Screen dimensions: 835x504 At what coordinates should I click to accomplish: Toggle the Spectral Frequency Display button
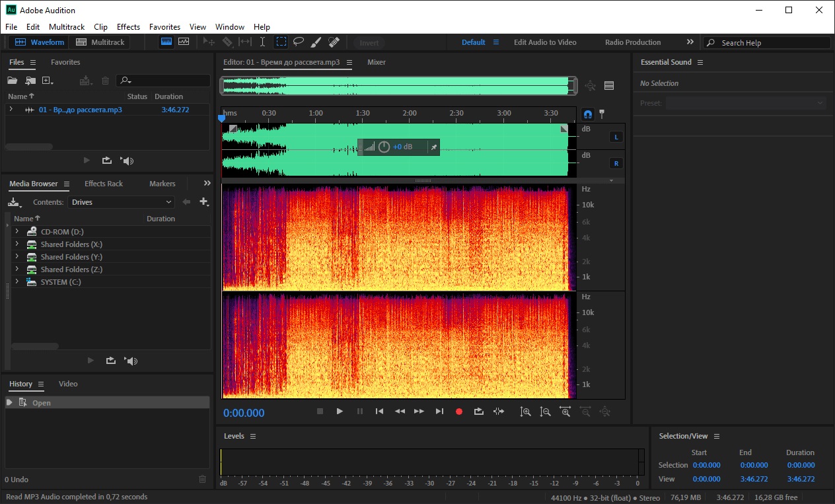pyautogui.click(x=166, y=42)
